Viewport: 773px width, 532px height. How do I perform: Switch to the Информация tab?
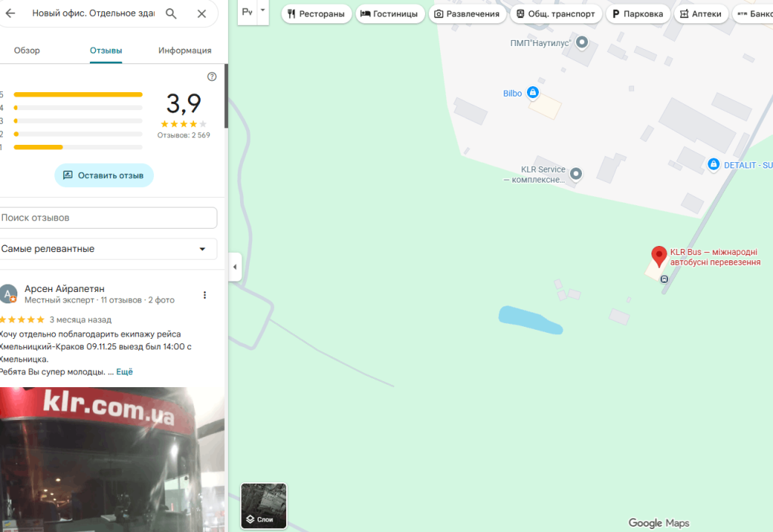pyautogui.click(x=185, y=51)
